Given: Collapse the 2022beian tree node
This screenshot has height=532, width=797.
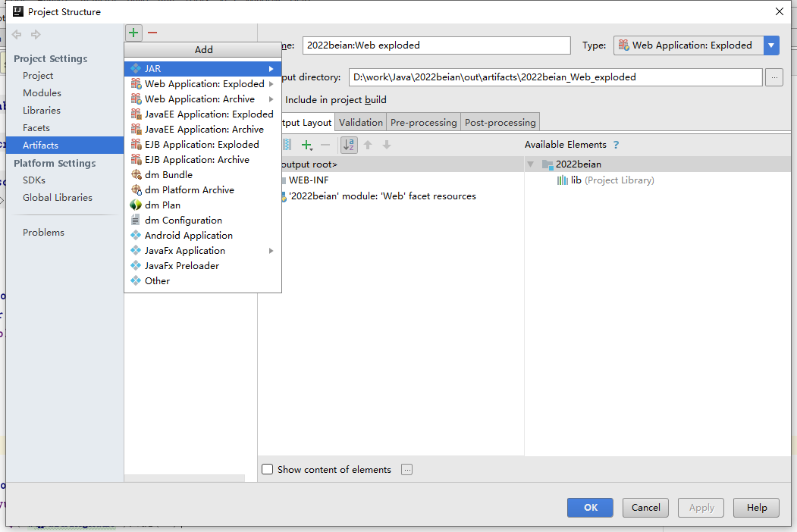Looking at the screenshot, I should [x=531, y=164].
